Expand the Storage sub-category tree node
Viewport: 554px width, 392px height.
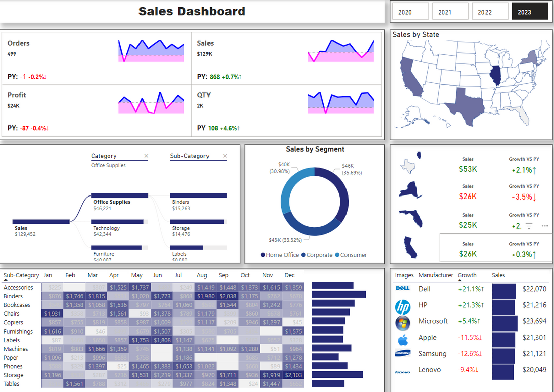(198, 222)
